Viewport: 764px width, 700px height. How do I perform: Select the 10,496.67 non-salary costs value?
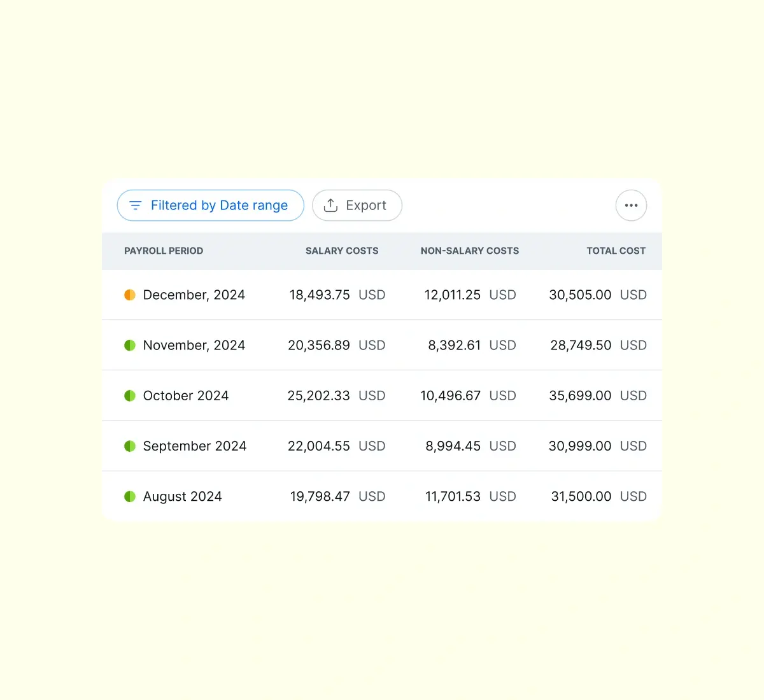click(451, 395)
